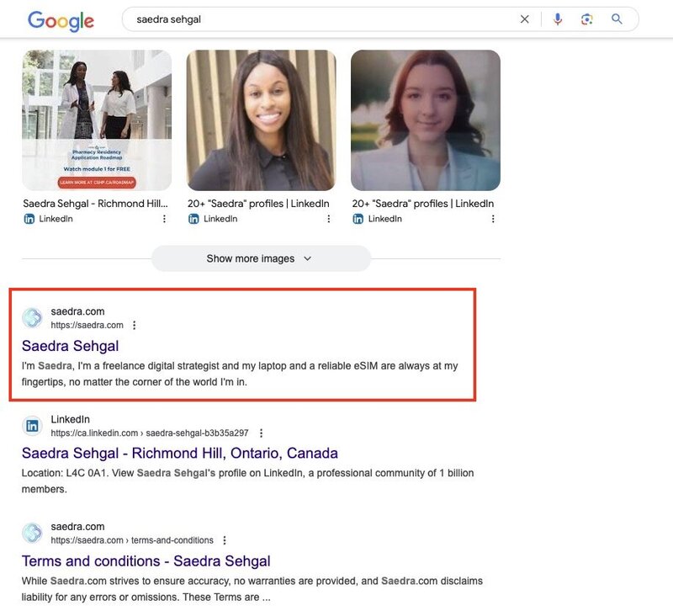Open image of woman in light blazer

coord(426,120)
